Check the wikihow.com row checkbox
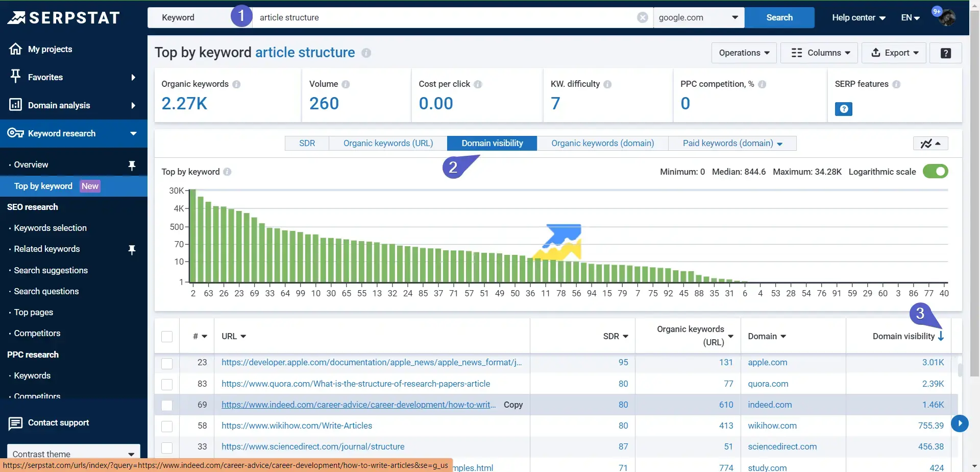The width and height of the screenshot is (980, 472). (167, 427)
